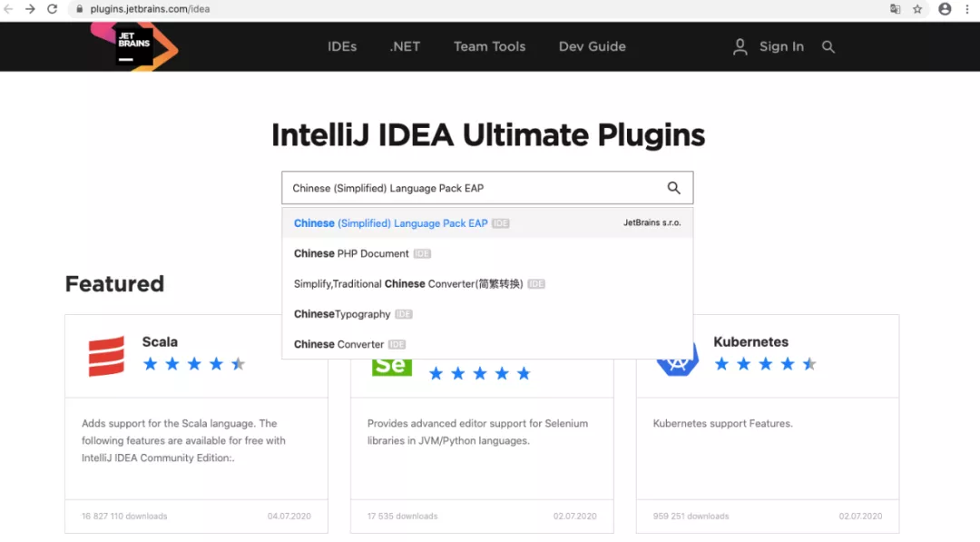
Task: Click the IntelliJ IDEA Ultimate Plugins heading
Action: point(488,135)
